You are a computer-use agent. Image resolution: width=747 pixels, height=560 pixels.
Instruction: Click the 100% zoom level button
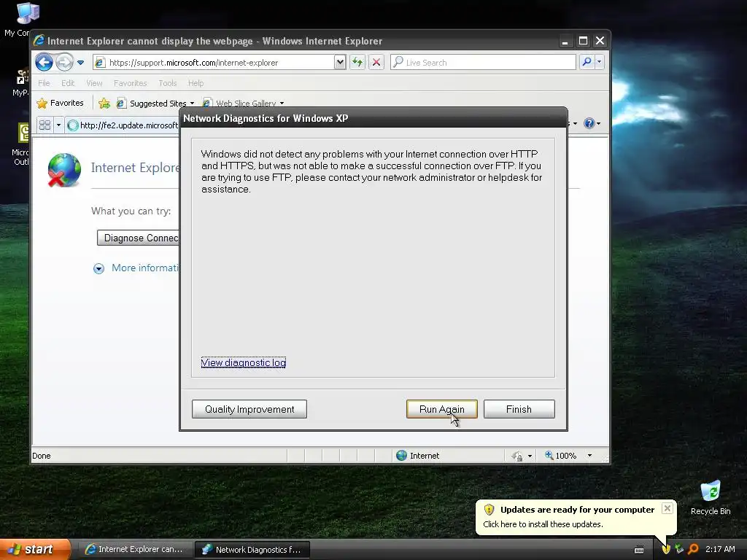[x=561, y=456]
